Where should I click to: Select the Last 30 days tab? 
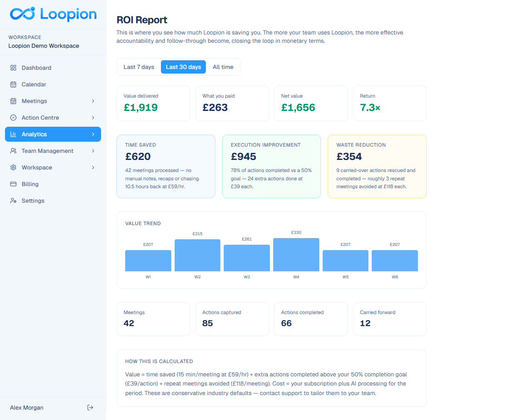(x=183, y=67)
